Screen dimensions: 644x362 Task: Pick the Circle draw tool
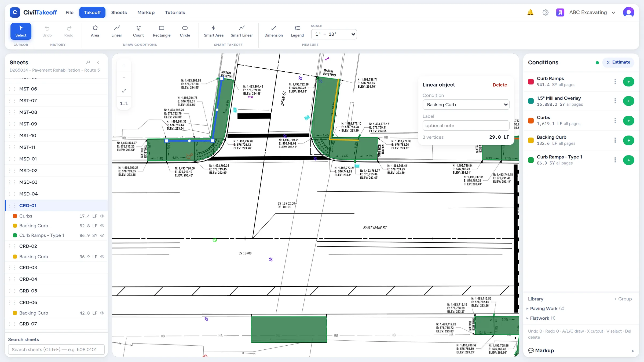pyautogui.click(x=185, y=31)
